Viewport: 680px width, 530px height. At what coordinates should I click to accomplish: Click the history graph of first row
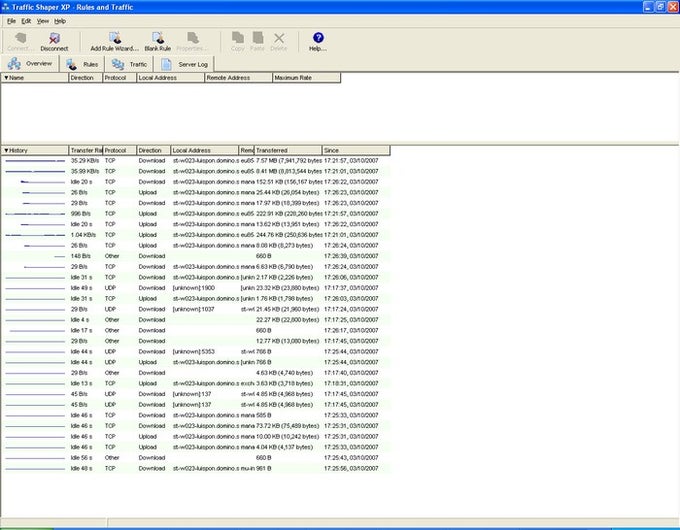coord(35,161)
